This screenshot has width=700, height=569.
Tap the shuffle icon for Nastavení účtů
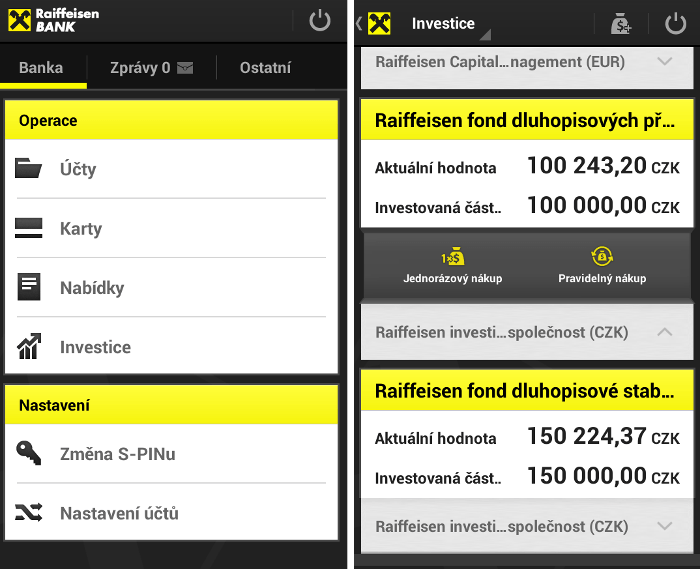[x=29, y=512]
